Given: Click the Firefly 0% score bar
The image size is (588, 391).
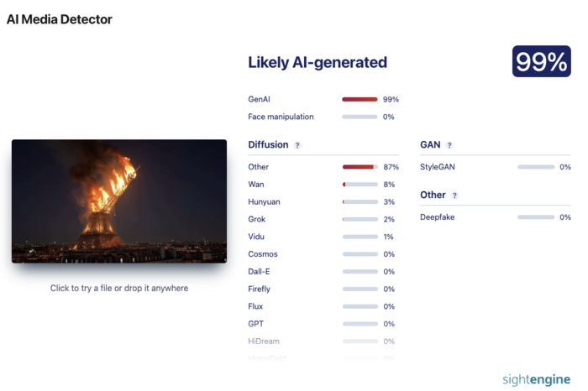Looking at the screenshot, I should (360, 289).
